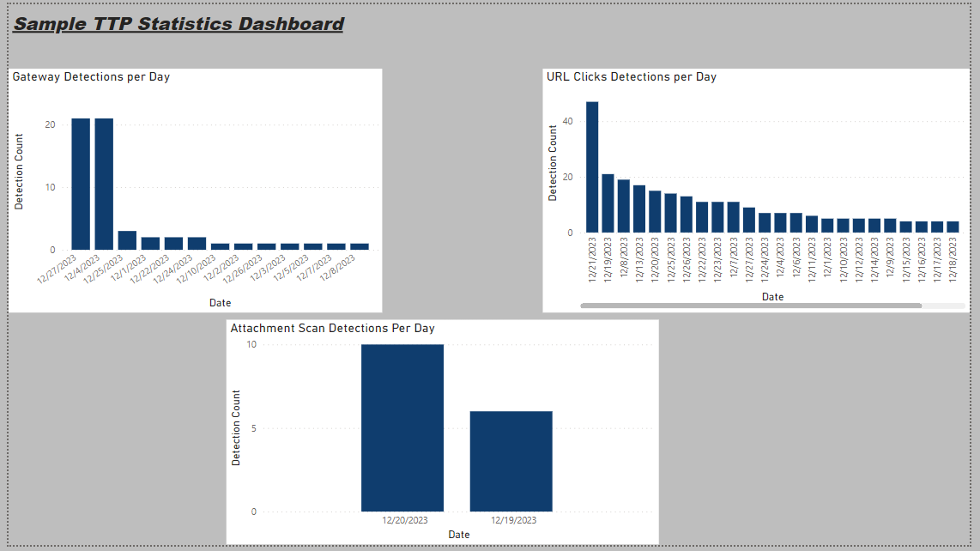Viewport: 980px width, 551px height.
Task: Select the 12/19/2023 bar in Attachment Scan chart
Action: point(511,461)
